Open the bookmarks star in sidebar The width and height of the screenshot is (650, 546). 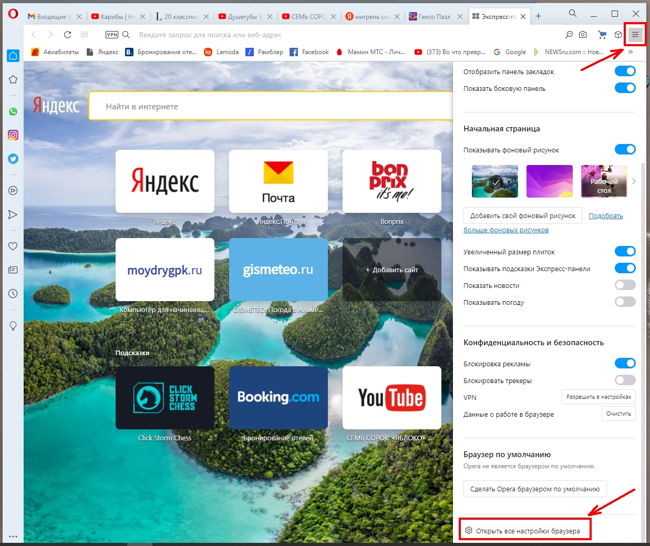[x=13, y=79]
